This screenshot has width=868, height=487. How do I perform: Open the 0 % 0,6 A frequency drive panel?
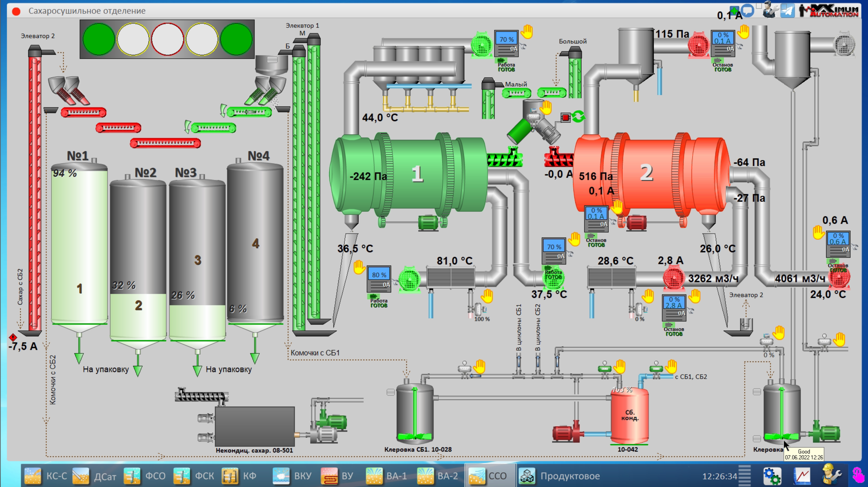838,244
